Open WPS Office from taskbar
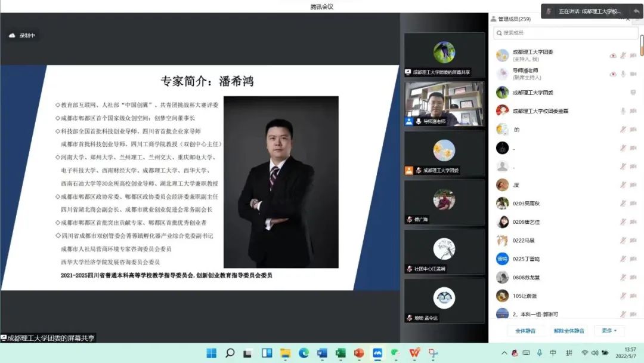 coord(414,353)
